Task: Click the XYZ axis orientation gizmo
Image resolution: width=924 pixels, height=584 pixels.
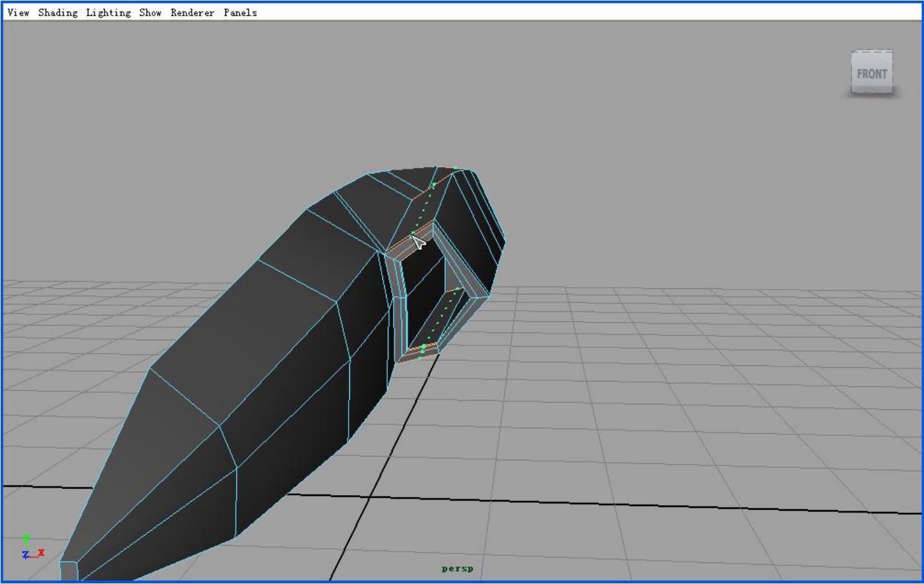Action: tap(32, 548)
